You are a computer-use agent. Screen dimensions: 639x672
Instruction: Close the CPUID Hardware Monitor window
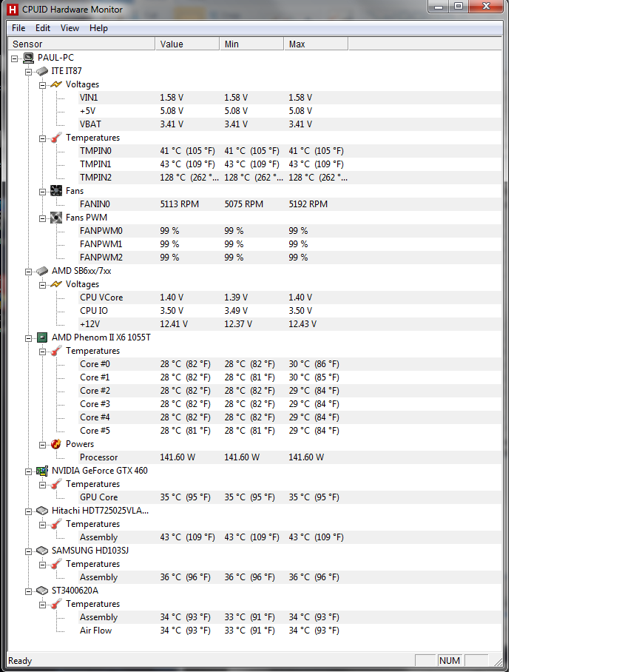click(486, 7)
